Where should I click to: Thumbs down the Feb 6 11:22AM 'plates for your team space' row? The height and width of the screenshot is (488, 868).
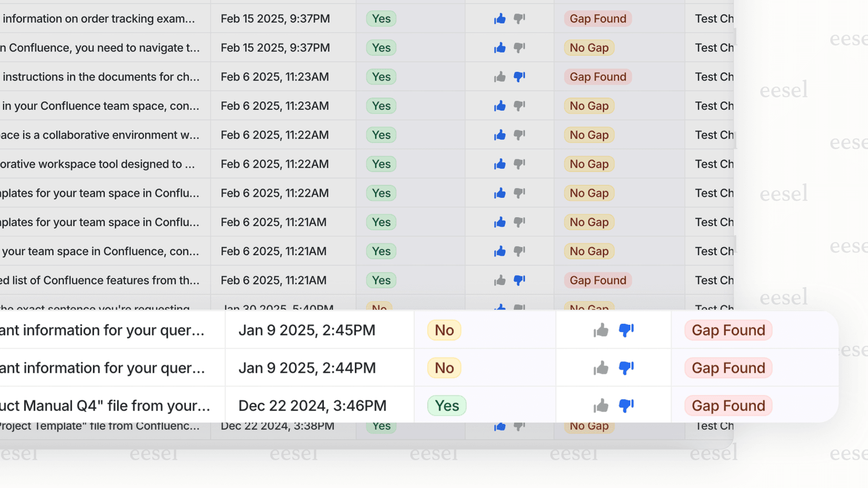click(519, 193)
